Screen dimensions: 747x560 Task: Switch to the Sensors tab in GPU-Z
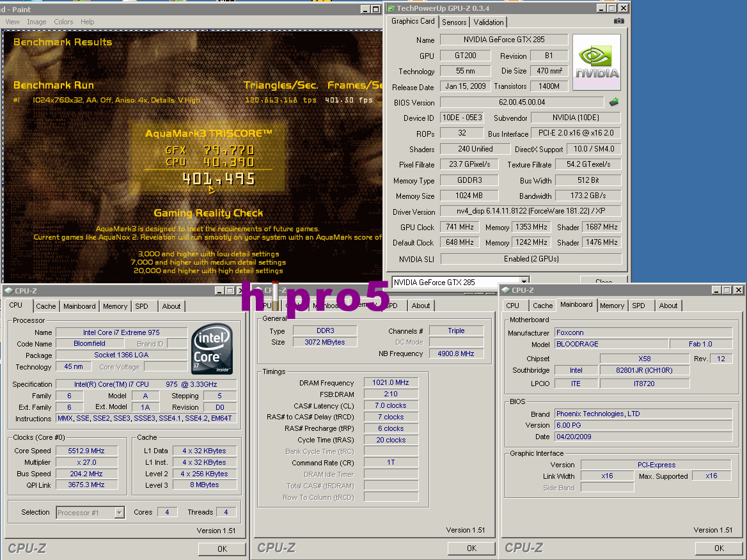tap(454, 22)
